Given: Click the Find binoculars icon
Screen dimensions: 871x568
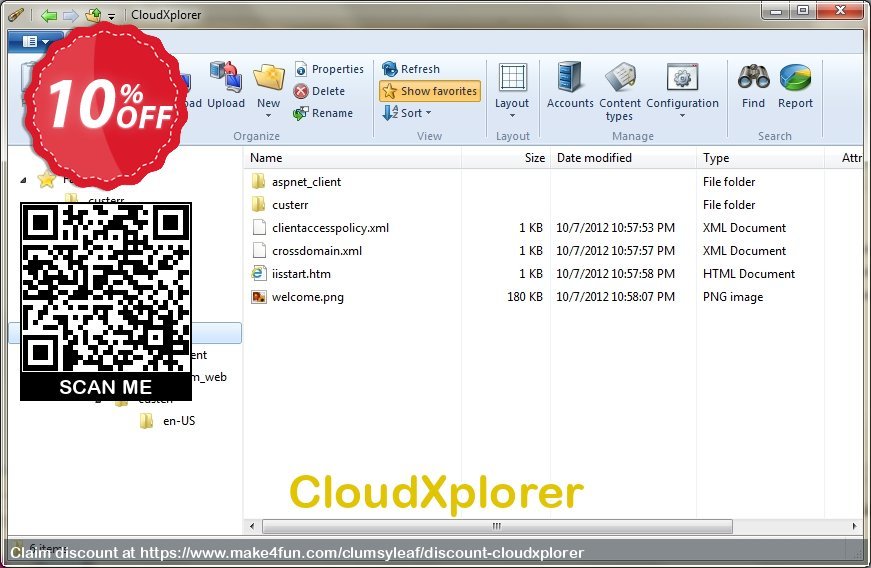Looking at the screenshot, I should [753, 77].
